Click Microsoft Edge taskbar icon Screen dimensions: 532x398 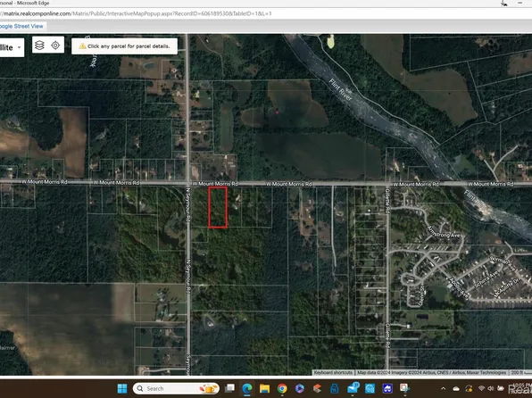click(x=247, y=388)
